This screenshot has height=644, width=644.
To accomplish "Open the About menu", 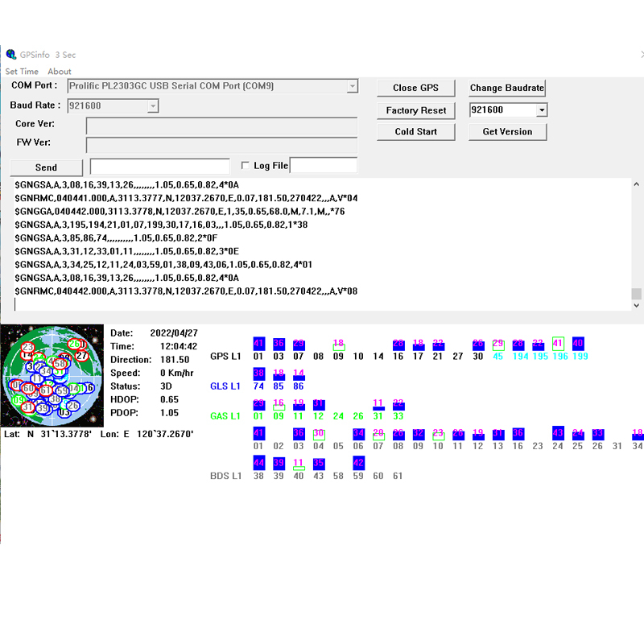I will coord(60,72).
